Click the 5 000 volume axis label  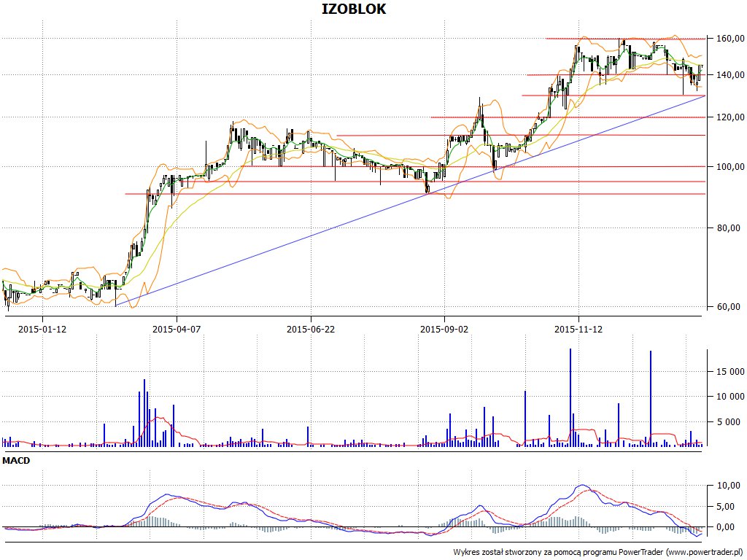(730, 421)
